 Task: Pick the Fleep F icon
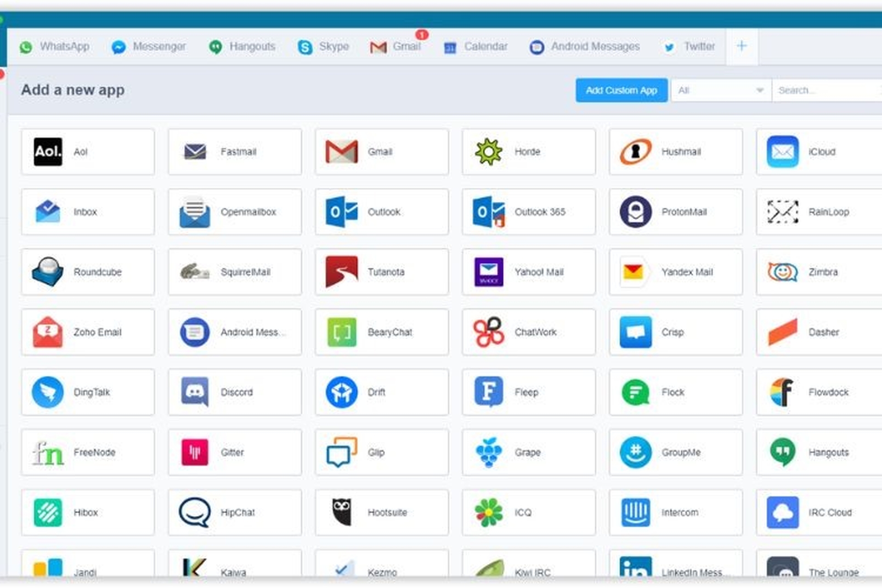click(x=489, y=392)
